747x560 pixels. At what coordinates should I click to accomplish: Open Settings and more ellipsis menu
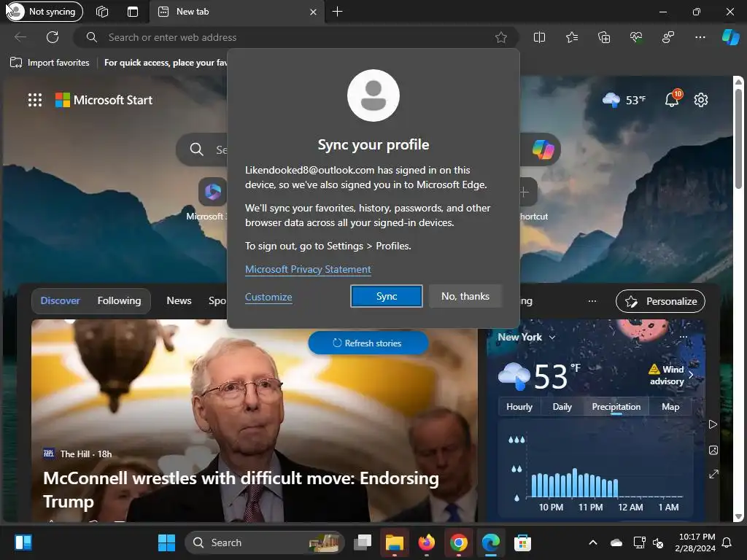coord(700,37)
